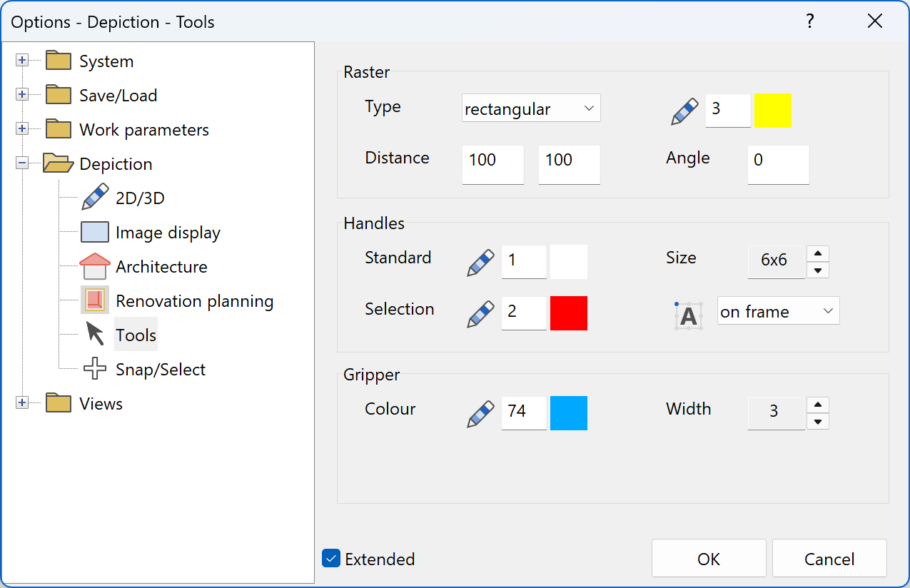910x588 pixels.
Task: Expand the System folder in the tree
Action: 22,61
